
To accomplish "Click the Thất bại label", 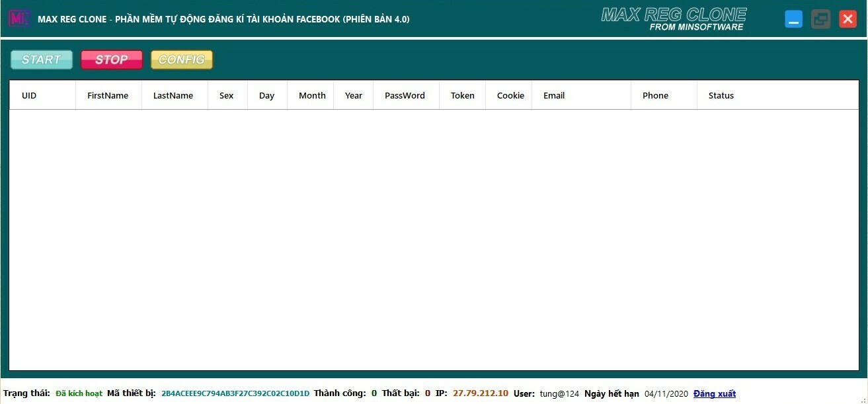I will pos(401,393).
